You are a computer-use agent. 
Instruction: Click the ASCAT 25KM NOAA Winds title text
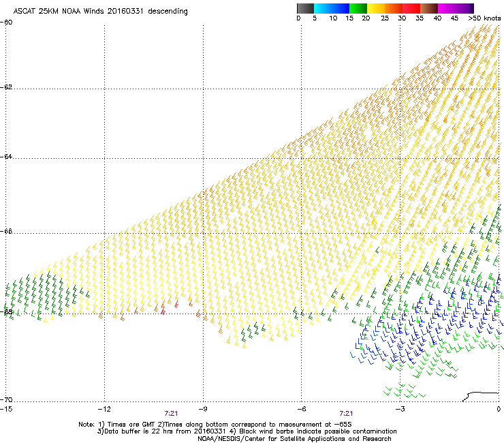click(100, 11)
